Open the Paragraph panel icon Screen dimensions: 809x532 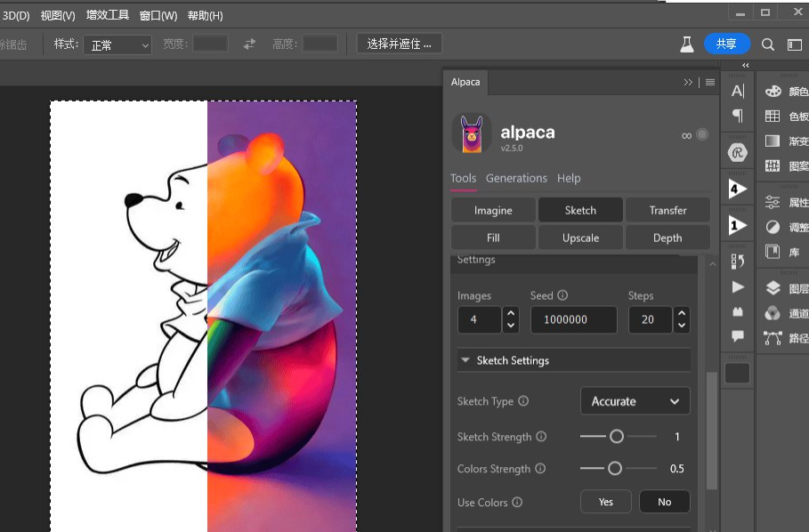point(738,116)
